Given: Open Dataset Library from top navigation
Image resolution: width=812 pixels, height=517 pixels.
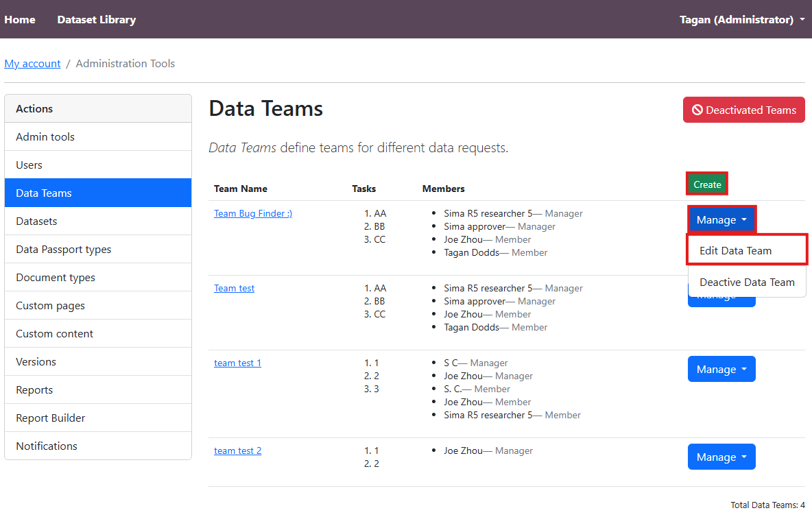Looking at the screenshot, I should [x=96, y=19].
